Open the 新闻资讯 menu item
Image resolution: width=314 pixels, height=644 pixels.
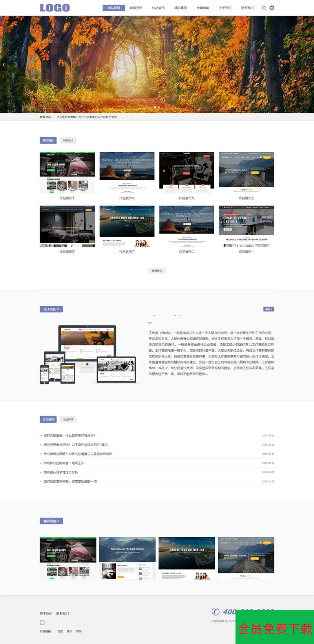(x=136, y=8)
